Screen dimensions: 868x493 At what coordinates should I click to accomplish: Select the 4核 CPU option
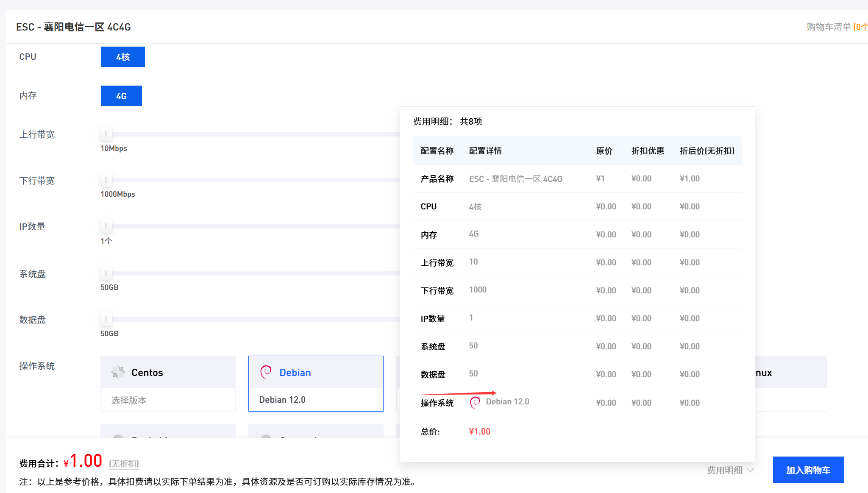tap(122, 57)
